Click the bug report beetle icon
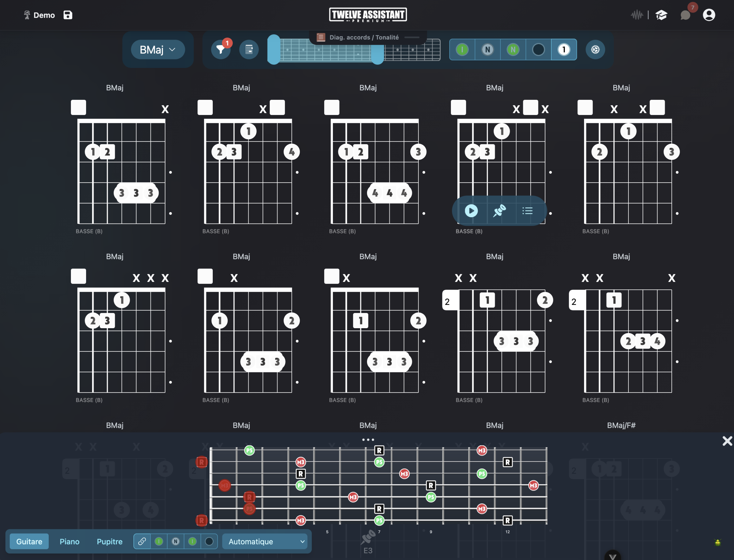This screenshot has width=734, height=560. (x=718, y=542)
